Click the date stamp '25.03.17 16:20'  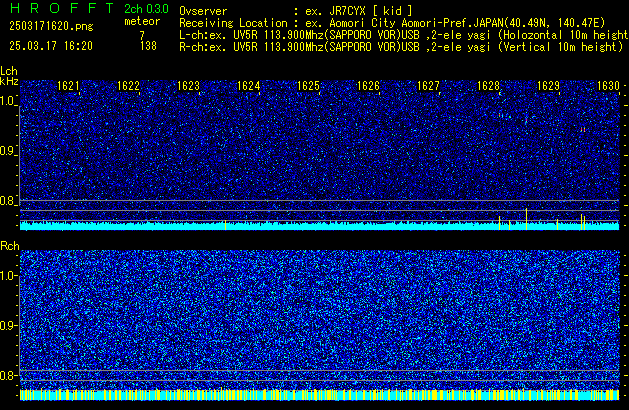(51, 46)
